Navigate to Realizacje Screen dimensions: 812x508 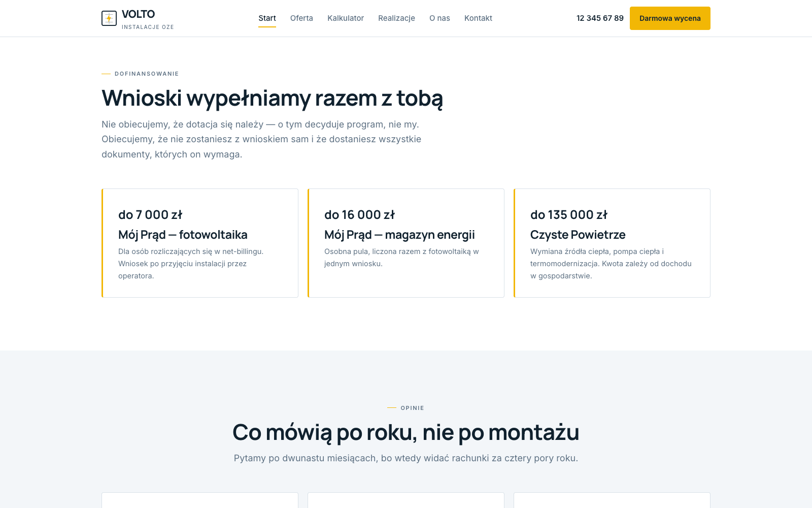[x=396, y=18]
